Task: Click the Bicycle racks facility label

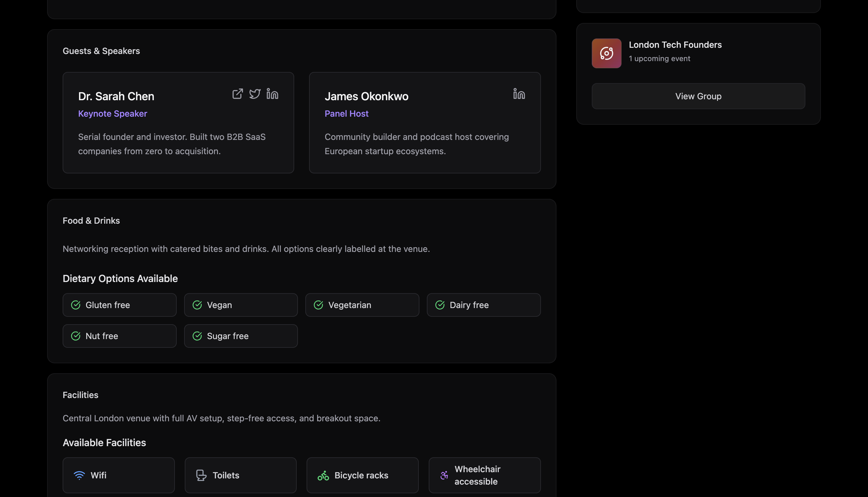Action: click(361, 475)
